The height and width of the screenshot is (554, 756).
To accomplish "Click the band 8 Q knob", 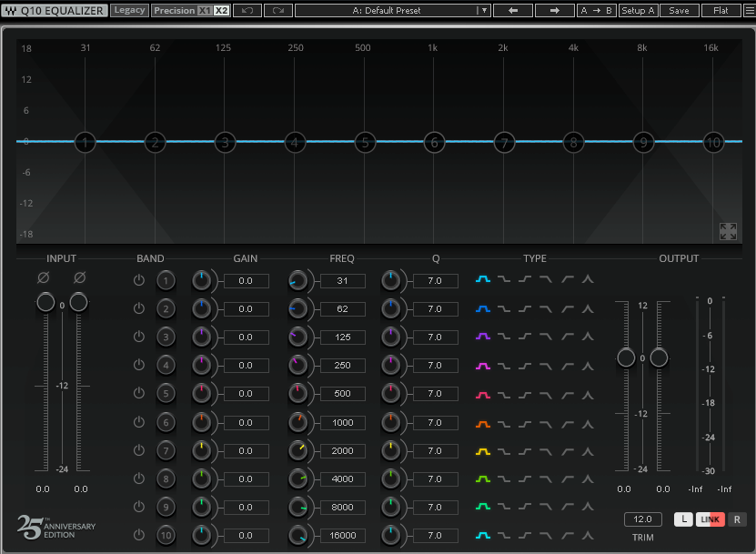I will point(390,478).
